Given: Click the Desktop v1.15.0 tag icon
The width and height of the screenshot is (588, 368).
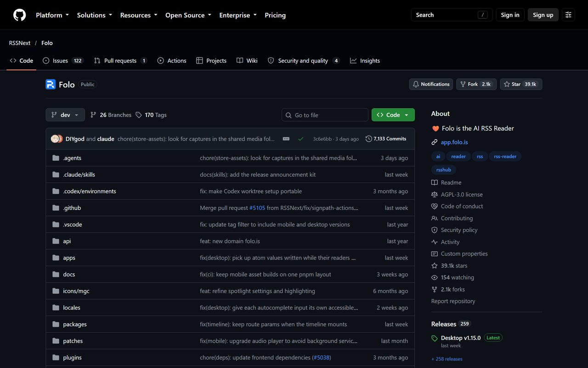Looking at the screenshot, I should (435, 338).
